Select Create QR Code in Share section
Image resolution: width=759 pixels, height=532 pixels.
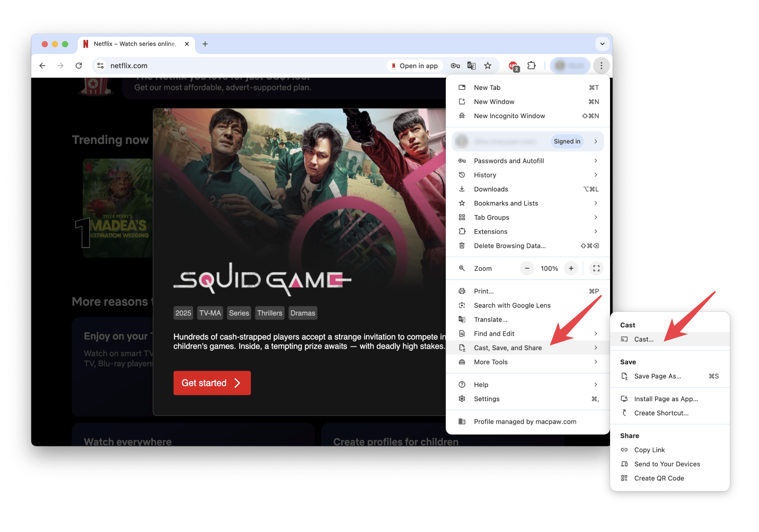point(659,479)
